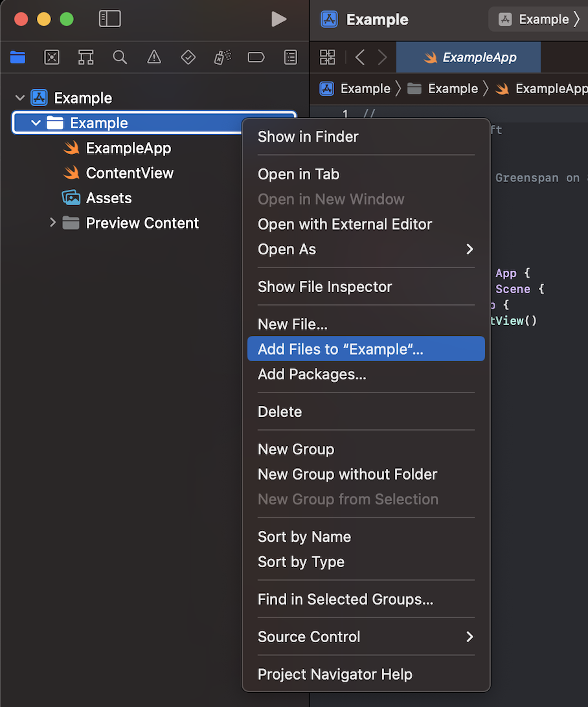Open the Debug navigator spray icon
Viewport: 588px width, 707px height.
coord(222,57)
